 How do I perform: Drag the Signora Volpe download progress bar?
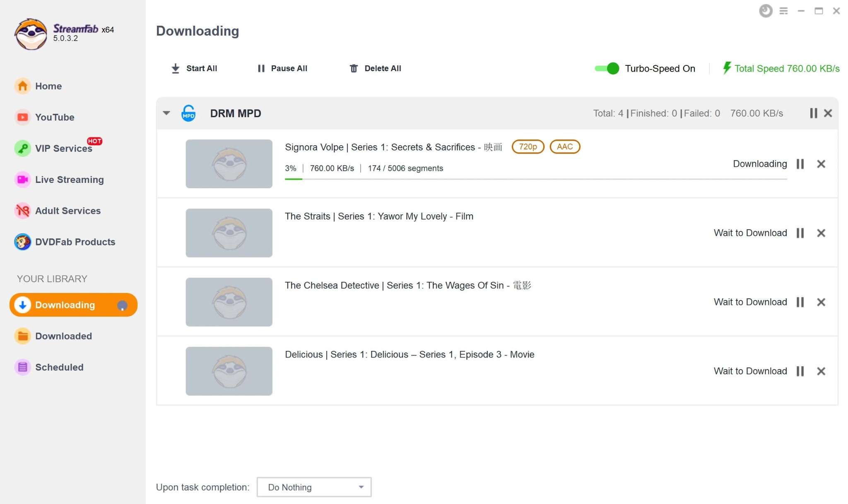(x=536, y=178)
